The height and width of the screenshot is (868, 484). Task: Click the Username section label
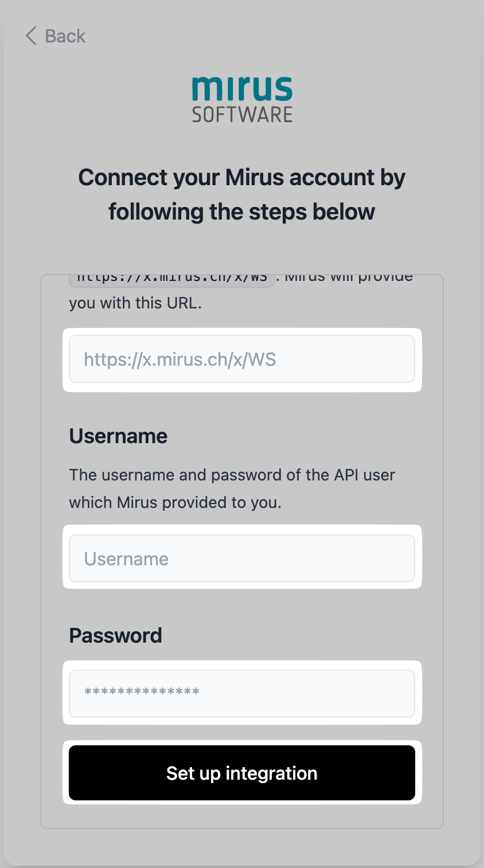118,436
